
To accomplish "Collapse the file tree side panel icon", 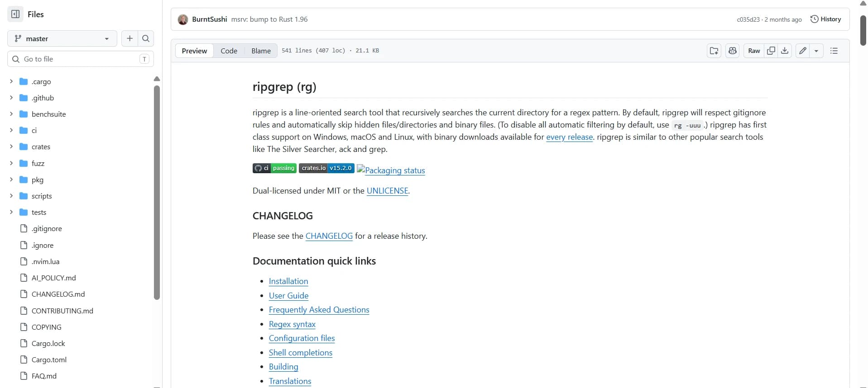I will (x=15, y=14).
